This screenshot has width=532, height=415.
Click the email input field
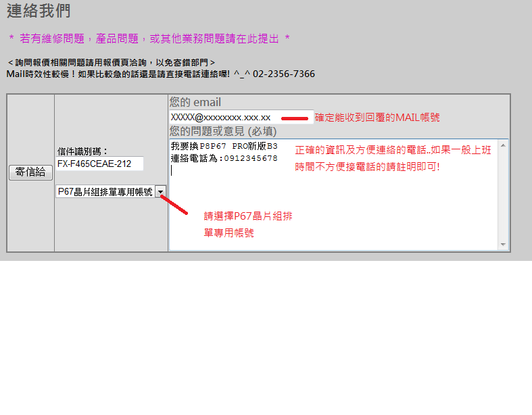click(241, 118)
